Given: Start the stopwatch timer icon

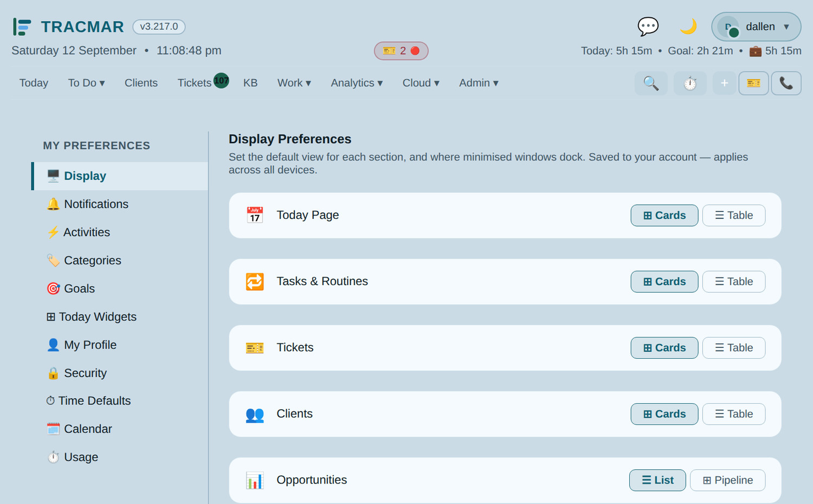Looking at the screenshot, I should click(690, 83).
